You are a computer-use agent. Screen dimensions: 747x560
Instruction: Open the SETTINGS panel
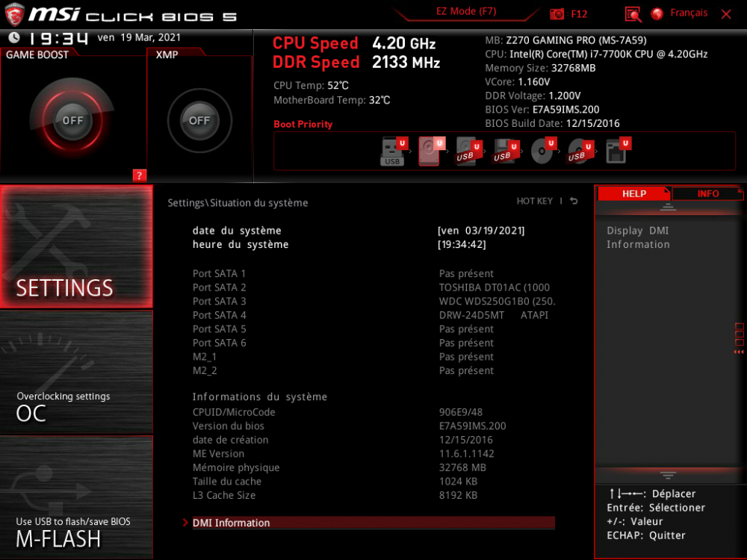tap(76, 246)
